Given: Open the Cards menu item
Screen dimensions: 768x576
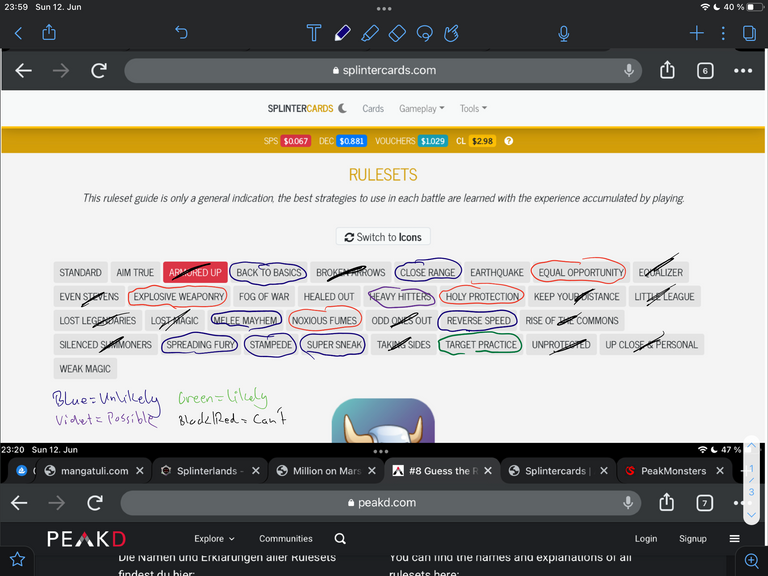Looking at the screenshot, I should (373, 109).
